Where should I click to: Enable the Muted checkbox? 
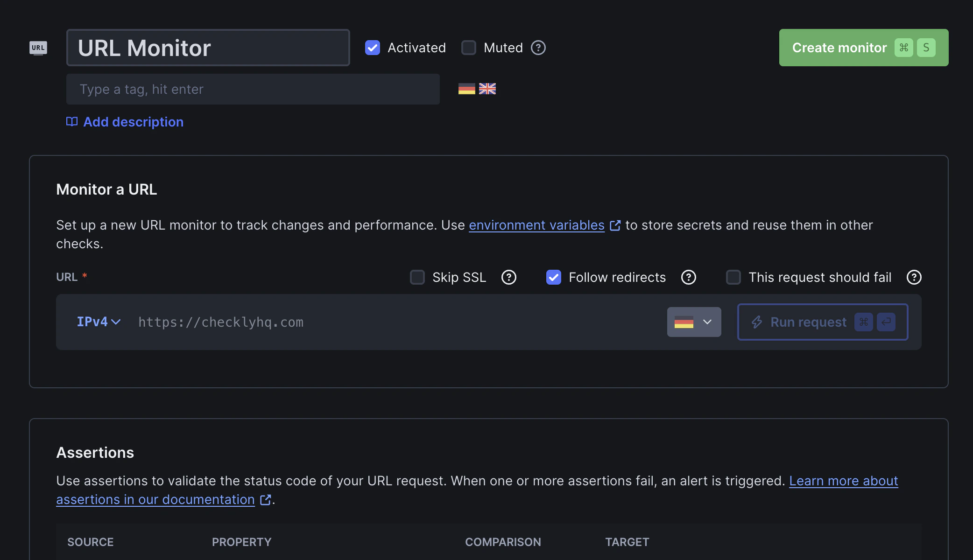tap(468, 47)
